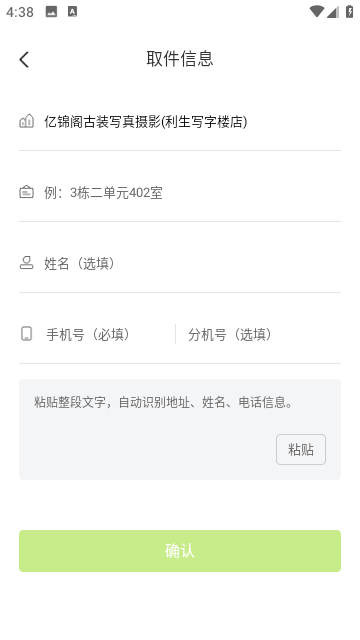This screenshot has width=360, height=640.
Task: Focus the 手机号（必填）phone field
Action: tap(108, 334)
